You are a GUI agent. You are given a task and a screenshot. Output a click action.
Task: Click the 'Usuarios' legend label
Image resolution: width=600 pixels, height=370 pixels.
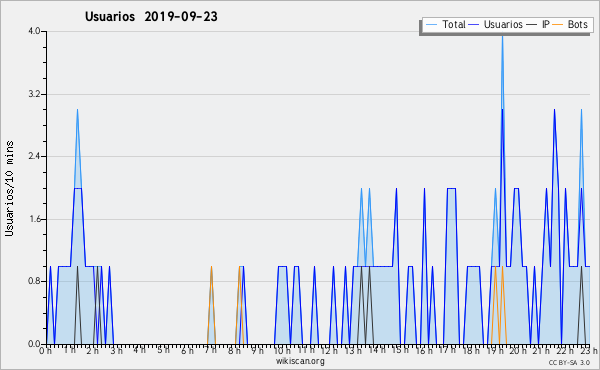click(x=503, y=24)
